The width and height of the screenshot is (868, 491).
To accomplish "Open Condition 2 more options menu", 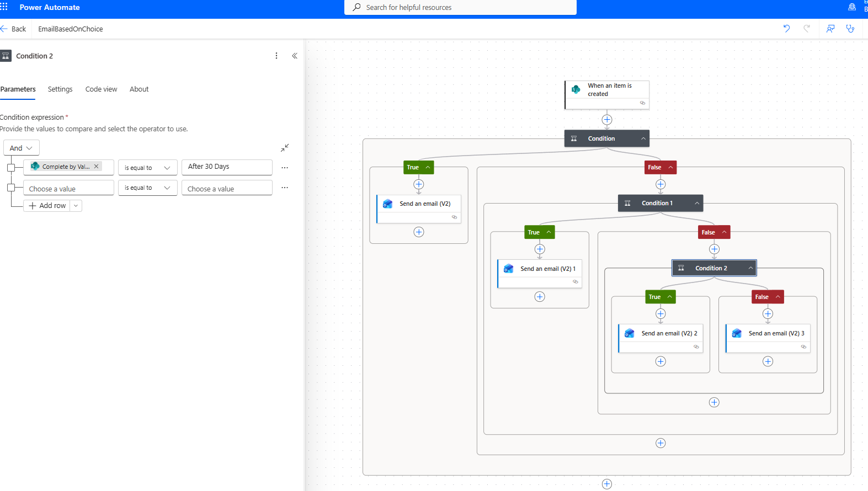I will pyautogui.click(x=276, y=56).
